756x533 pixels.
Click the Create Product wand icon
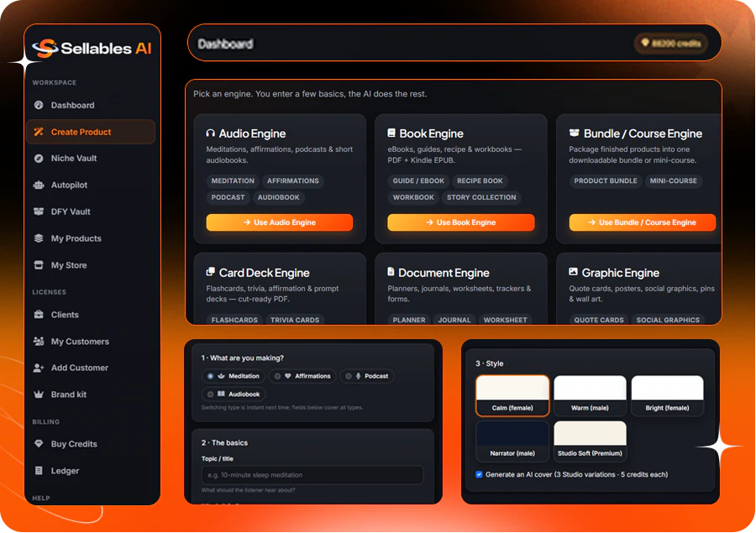(x=39, y=132)
